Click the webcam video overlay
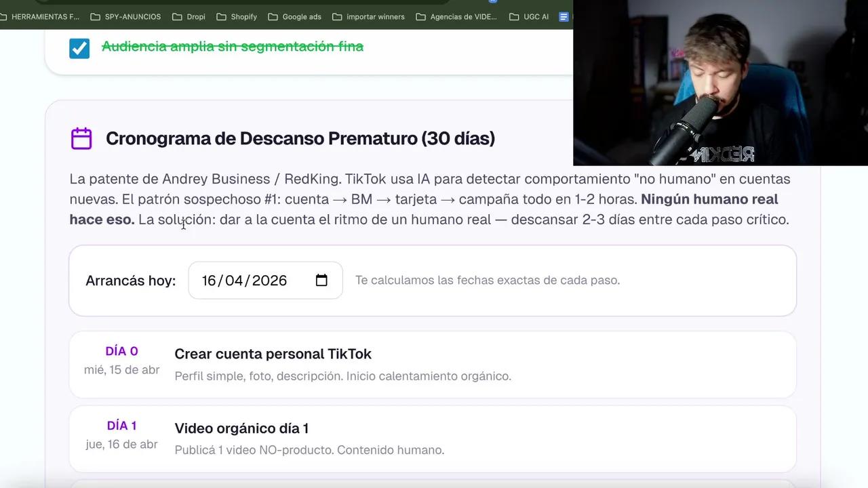 [720, 83]
